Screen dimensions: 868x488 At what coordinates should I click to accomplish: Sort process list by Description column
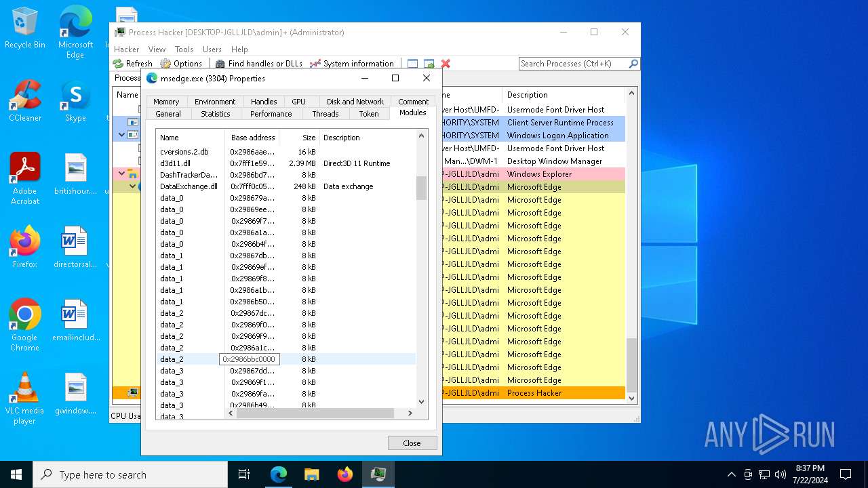pyautogui.click(x=564, y=95)
